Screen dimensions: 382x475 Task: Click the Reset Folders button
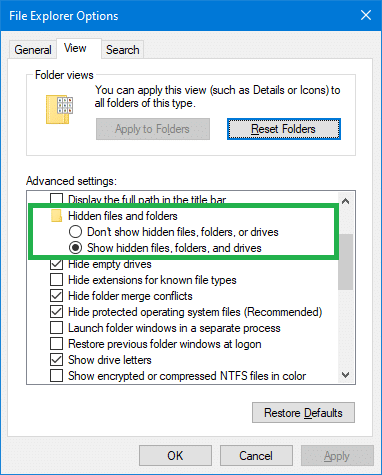tap(284, 129)
